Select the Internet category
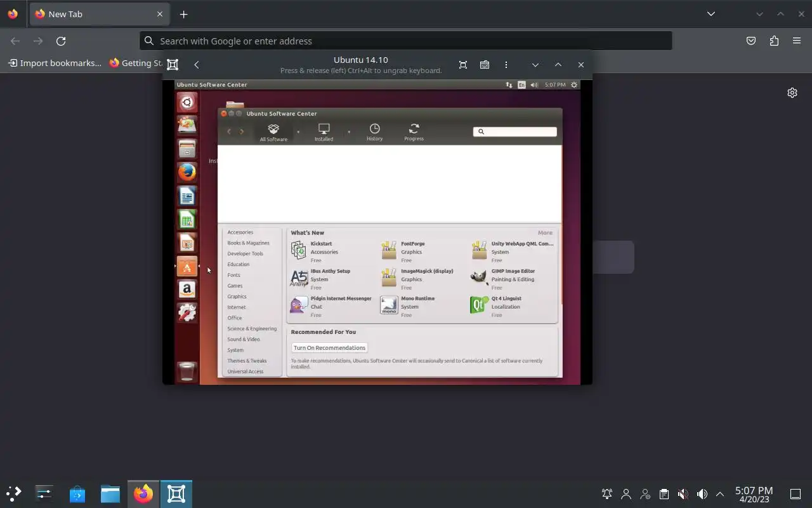 pos(237,307)
